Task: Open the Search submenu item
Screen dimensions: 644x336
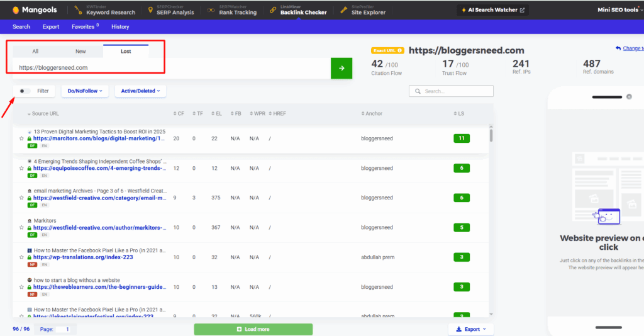Action: pos(21,26)
